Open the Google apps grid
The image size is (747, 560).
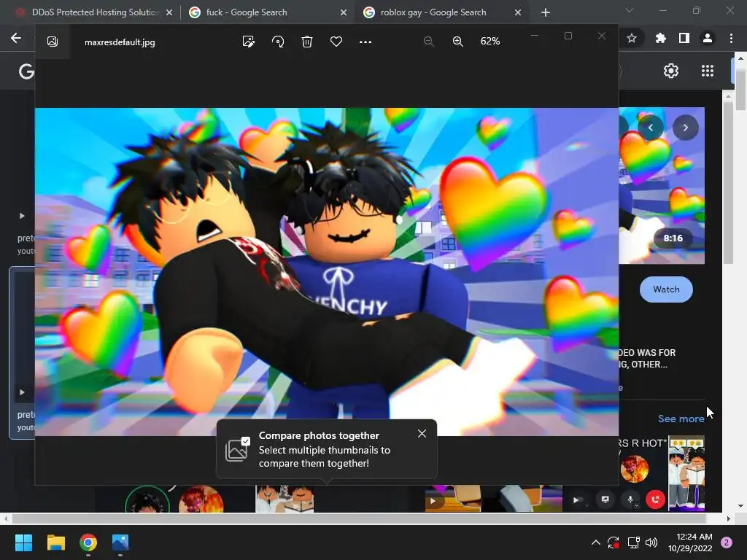point(708,71)
